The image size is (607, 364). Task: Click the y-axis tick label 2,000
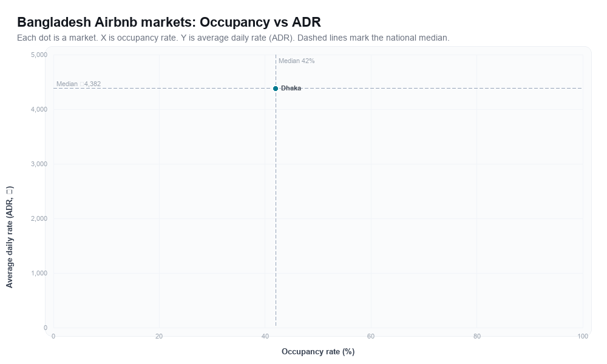click(x=39, y=218)
